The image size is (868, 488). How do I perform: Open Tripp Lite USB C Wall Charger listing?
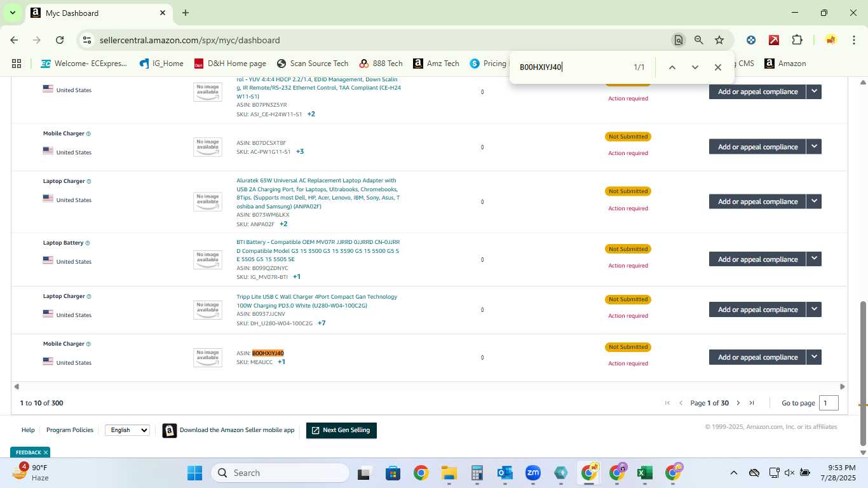click(316, 301)
